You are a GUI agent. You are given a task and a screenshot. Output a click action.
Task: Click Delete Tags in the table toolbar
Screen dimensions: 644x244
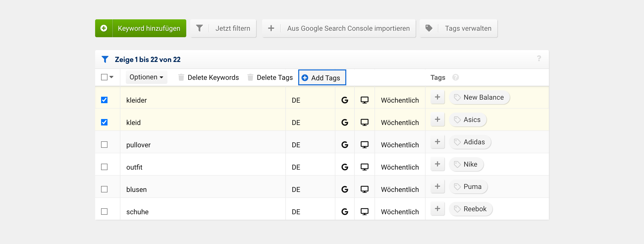[270, 78]
